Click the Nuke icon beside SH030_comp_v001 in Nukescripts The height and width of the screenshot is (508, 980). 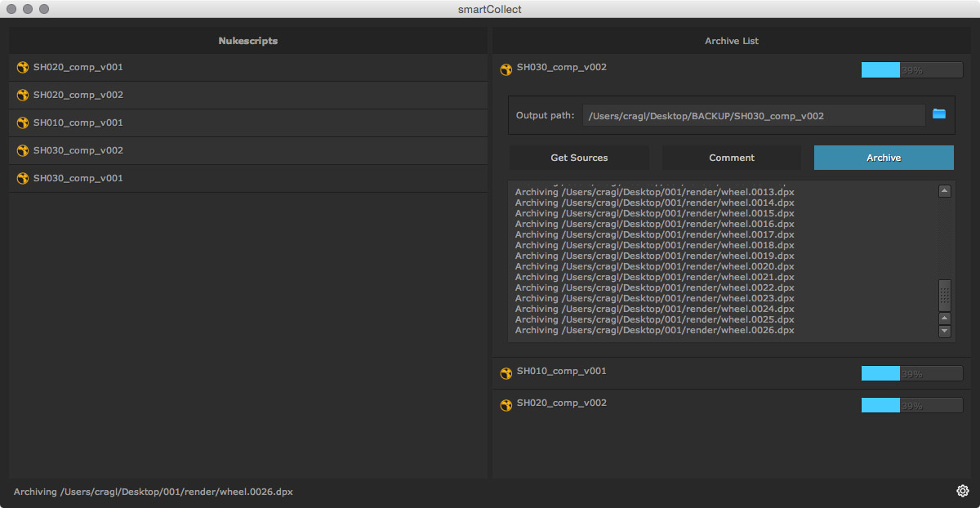tap(23, 179)
